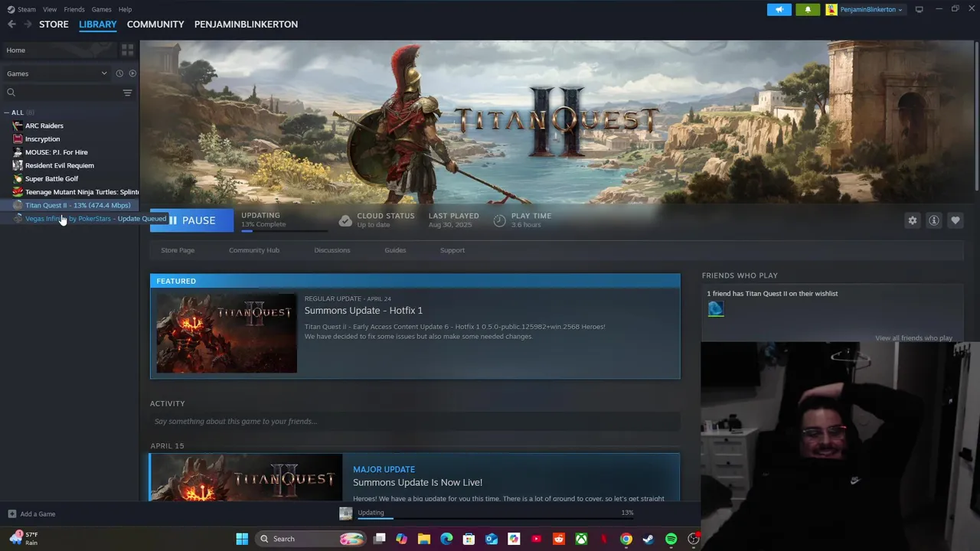Open Xbox app from taskbar
980x551 pixels.
581,539
